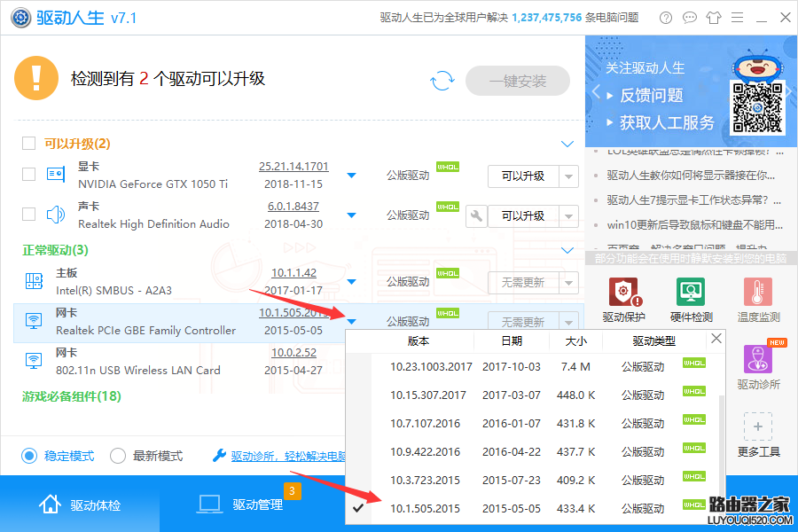Check the Realtek High Definition Audio checkbox
Screen dimensions: 798x532
[28, 215]
